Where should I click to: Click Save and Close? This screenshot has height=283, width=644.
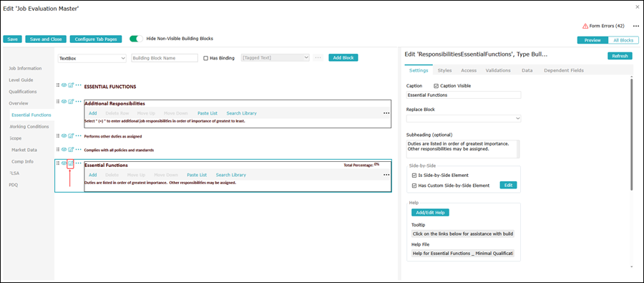pos(46,39)
